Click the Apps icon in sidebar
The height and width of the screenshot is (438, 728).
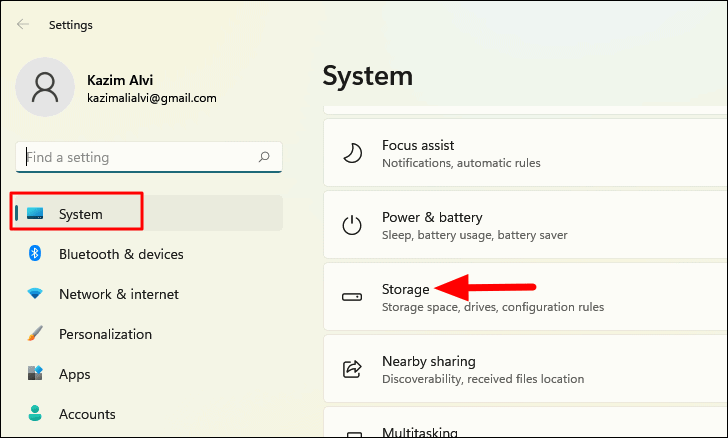(35, 373)
